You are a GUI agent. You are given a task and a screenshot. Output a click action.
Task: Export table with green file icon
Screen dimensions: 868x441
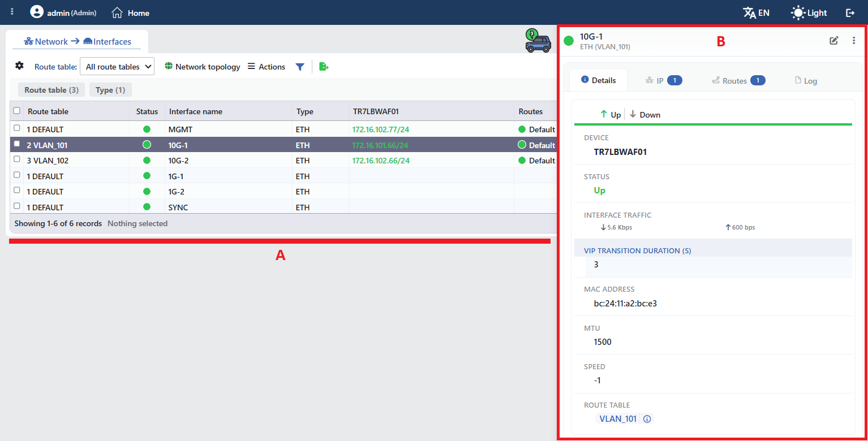tap(324, 67)
